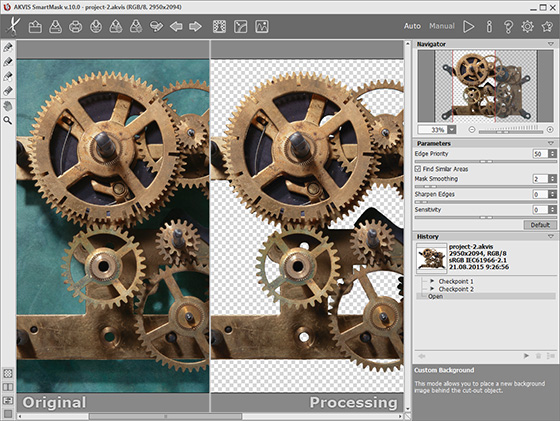Collapse the History panel
The width and height of the screenshot is (560, 421).
pos(550,236)
